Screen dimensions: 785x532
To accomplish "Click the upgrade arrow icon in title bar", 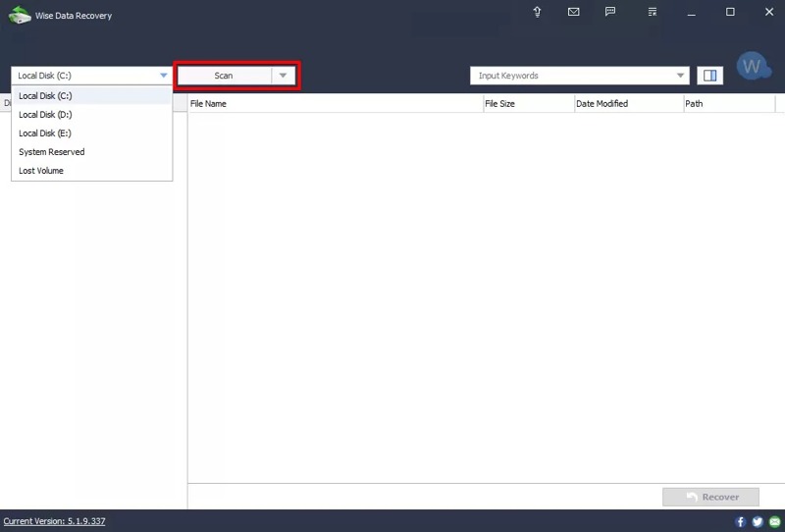I will [537, 12].
